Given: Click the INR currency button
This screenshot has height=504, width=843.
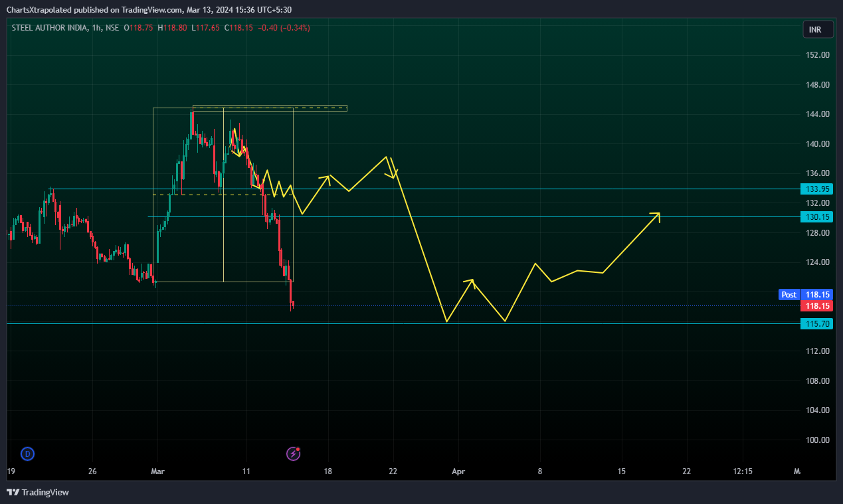Looking at the screenshot, I should click(818, 30).
